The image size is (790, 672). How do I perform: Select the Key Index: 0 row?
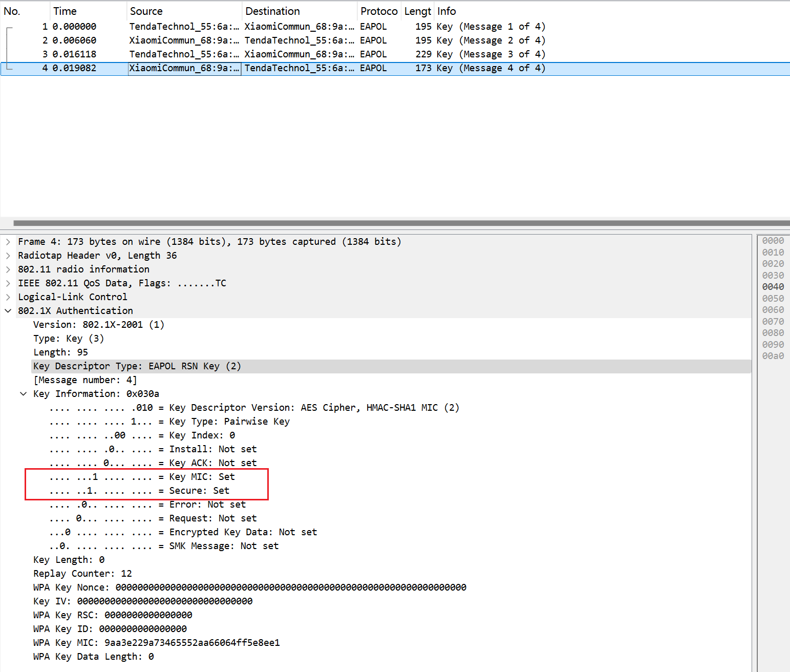[142, 435]
